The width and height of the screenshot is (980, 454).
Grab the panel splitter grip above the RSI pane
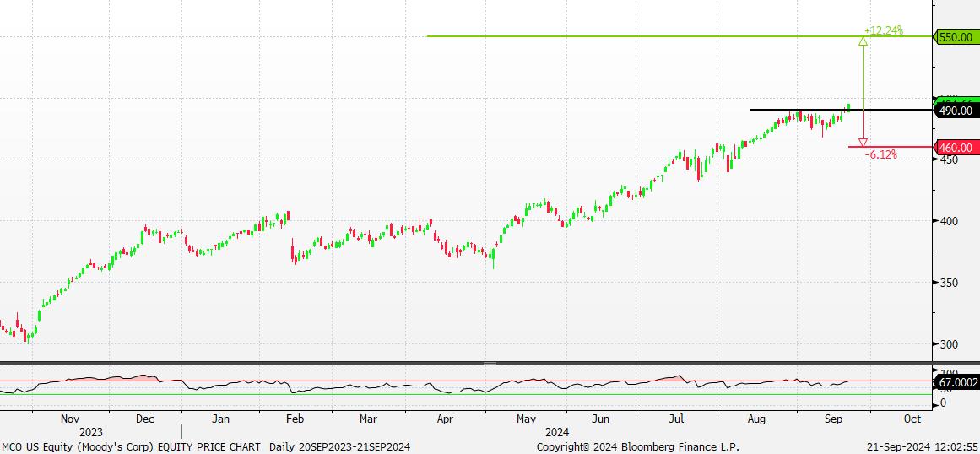(490, 364)
